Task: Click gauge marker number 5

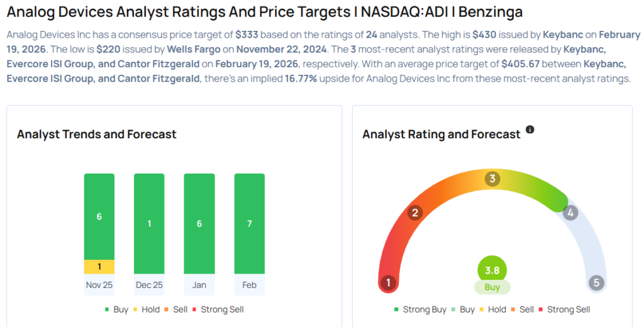Action: click(596, 282)
